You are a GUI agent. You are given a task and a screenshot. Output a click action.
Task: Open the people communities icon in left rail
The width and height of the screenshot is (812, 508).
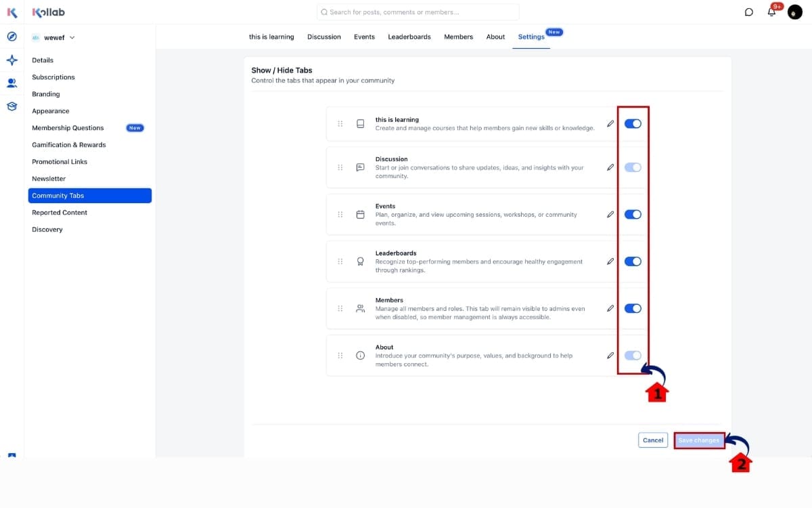click(x=12, y=83)
